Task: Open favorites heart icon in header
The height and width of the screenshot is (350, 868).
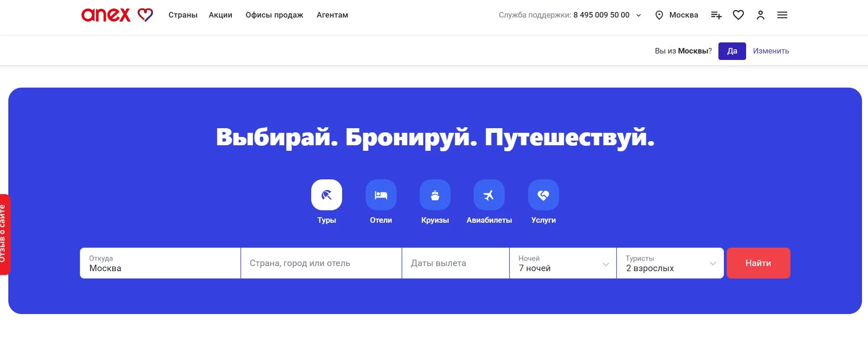Action: pyautogui.click(x=738, y=15)
